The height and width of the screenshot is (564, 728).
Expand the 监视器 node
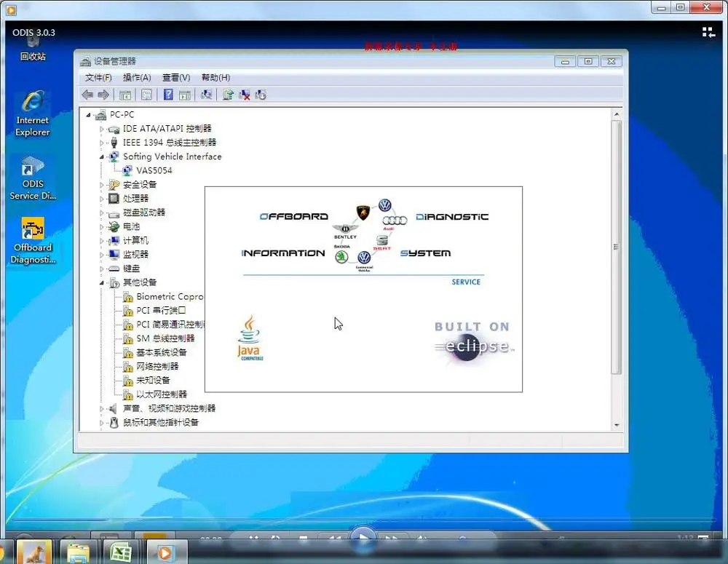click(x=102, y=255)
